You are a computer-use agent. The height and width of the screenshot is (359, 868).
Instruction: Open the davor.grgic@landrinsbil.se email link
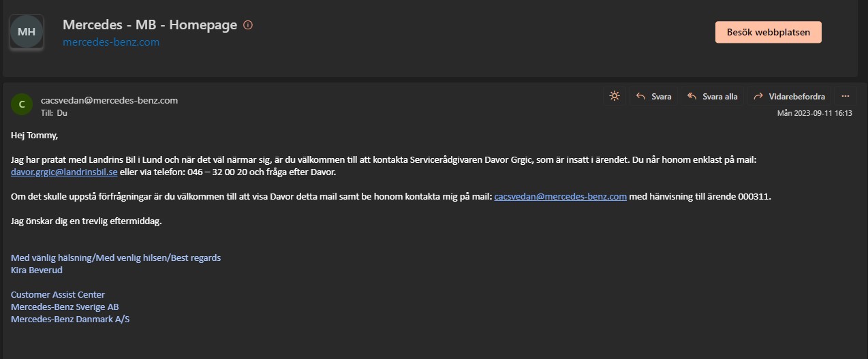[65, 172]
